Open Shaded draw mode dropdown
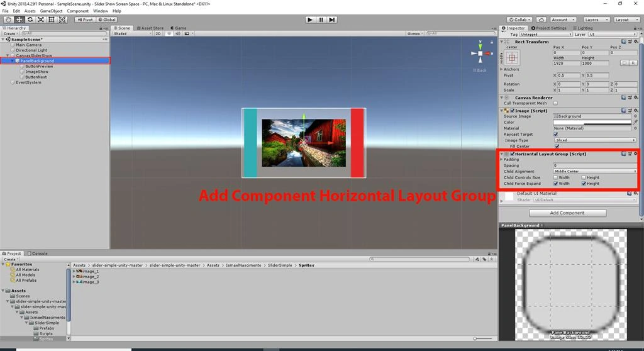 click(133, 34)
